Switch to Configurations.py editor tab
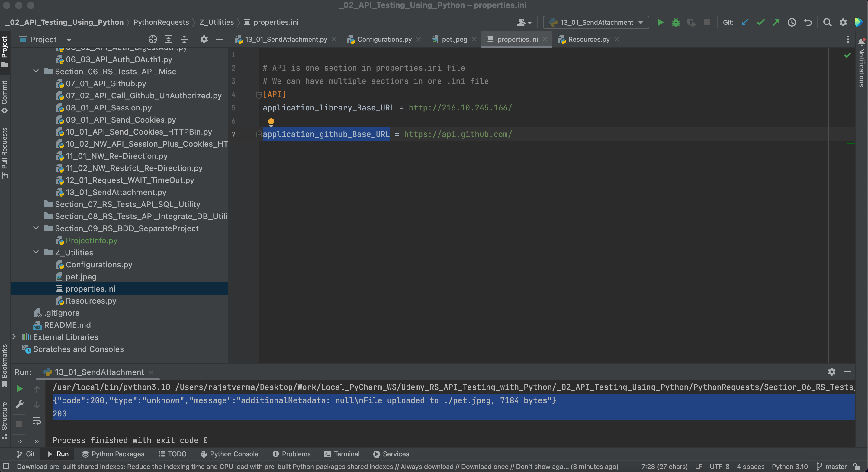 (x=384, y=40)
